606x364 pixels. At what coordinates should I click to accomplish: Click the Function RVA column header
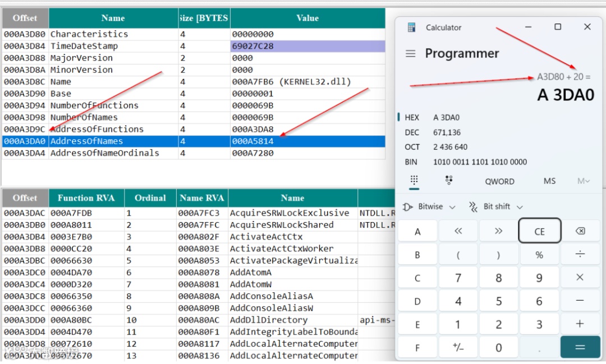point(86,198)
